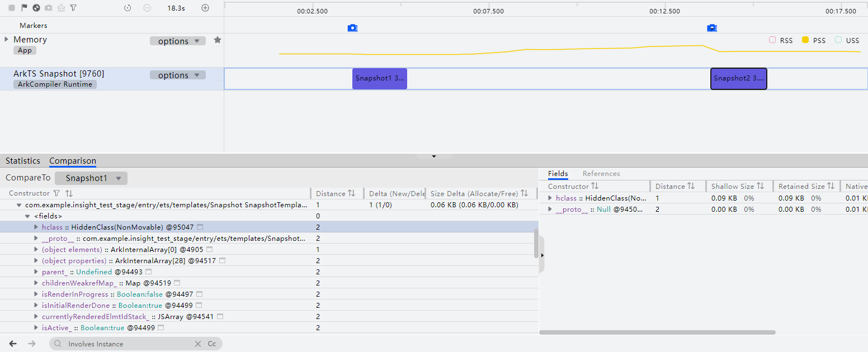The width and height of the screenshot is (868, 352).
Task: Navigate forward with the right arrow
Action: coord(32,344)
